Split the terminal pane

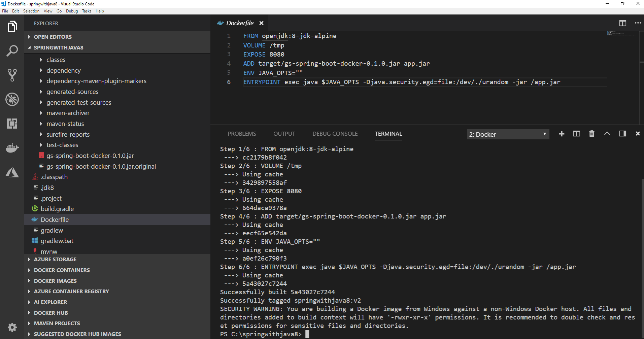[576, 134]
